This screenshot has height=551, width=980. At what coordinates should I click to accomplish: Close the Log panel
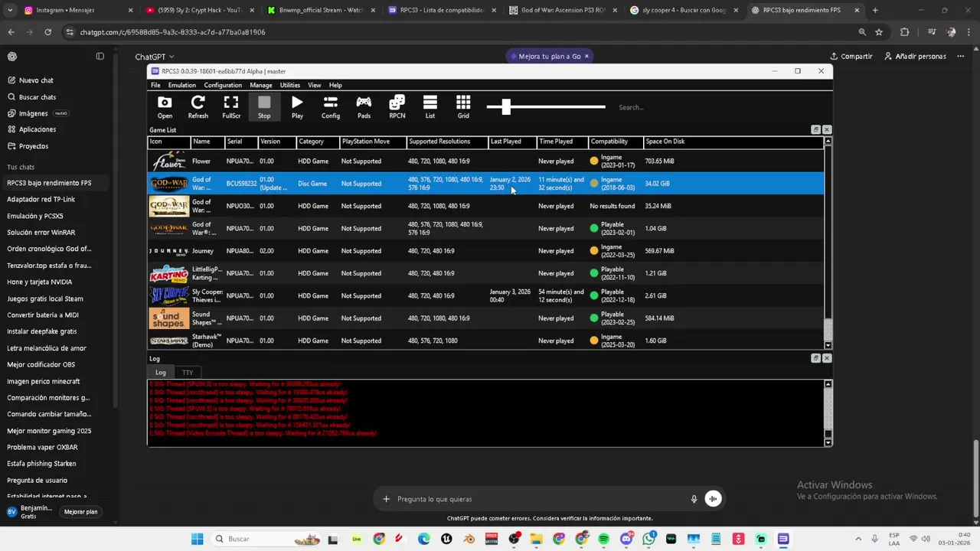827,358
